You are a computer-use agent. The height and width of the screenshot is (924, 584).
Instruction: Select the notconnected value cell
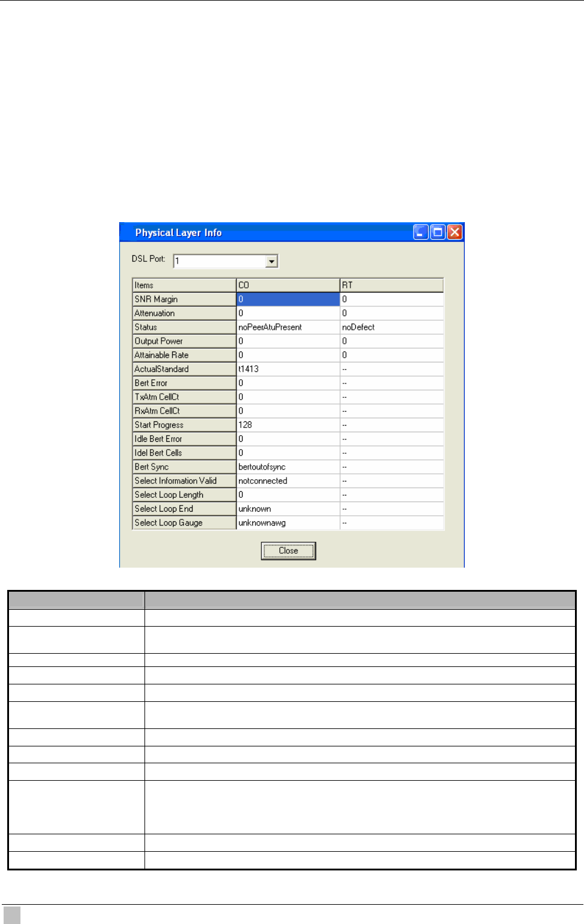click(288, 480)
